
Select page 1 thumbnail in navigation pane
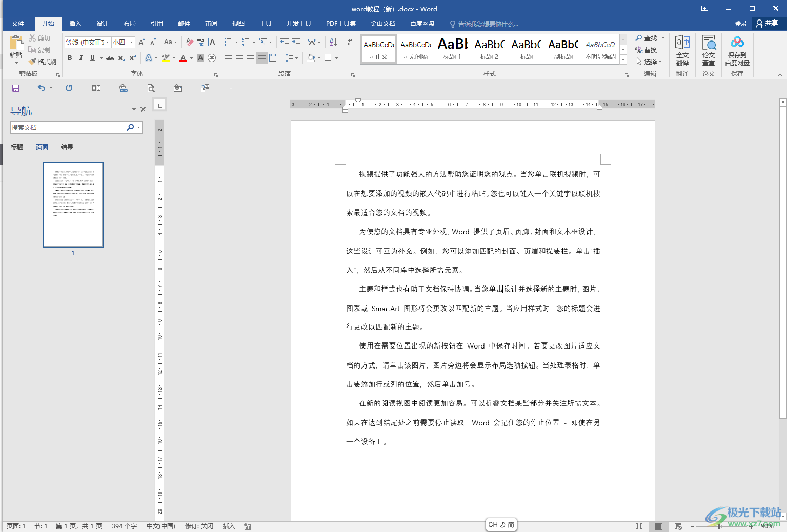click(73, 204)
